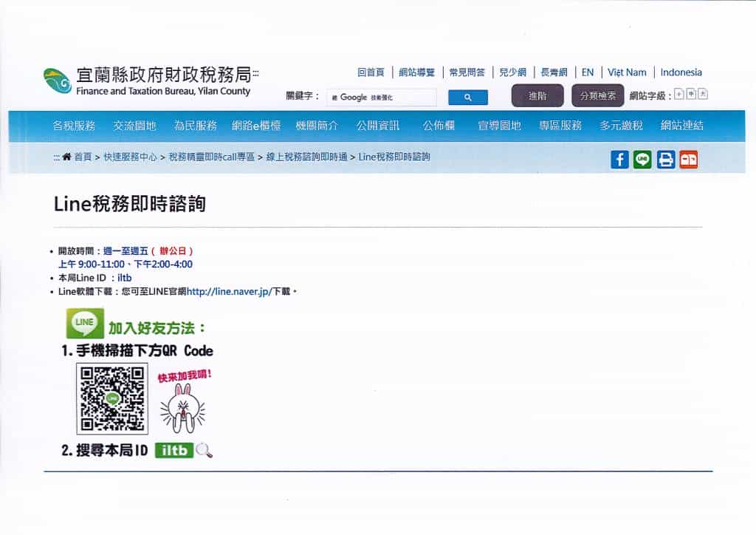The image size is (756, 535).
Task: Click the red icon beside the printer
Action: (688, 160)
